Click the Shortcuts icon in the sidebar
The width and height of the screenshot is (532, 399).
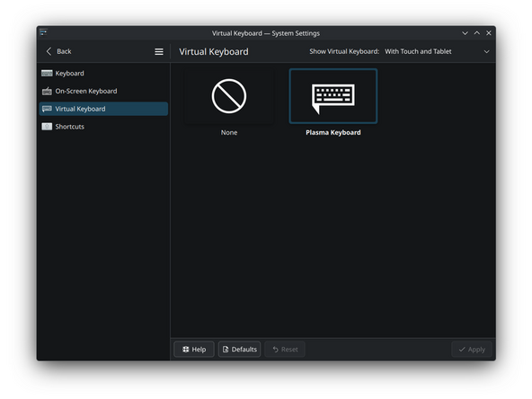tap(47, 127)
